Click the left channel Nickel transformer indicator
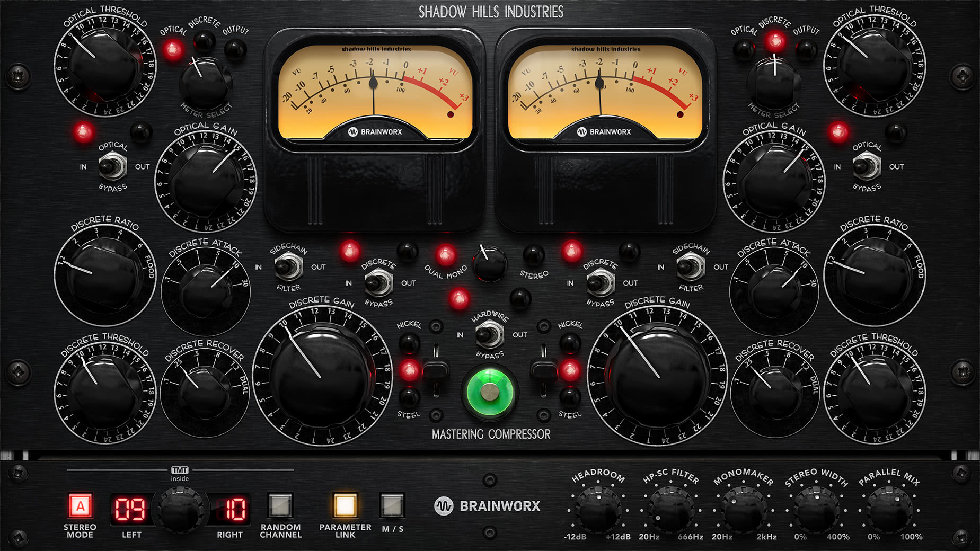Screen dimensions: 980x551 [x=409, y=343]
